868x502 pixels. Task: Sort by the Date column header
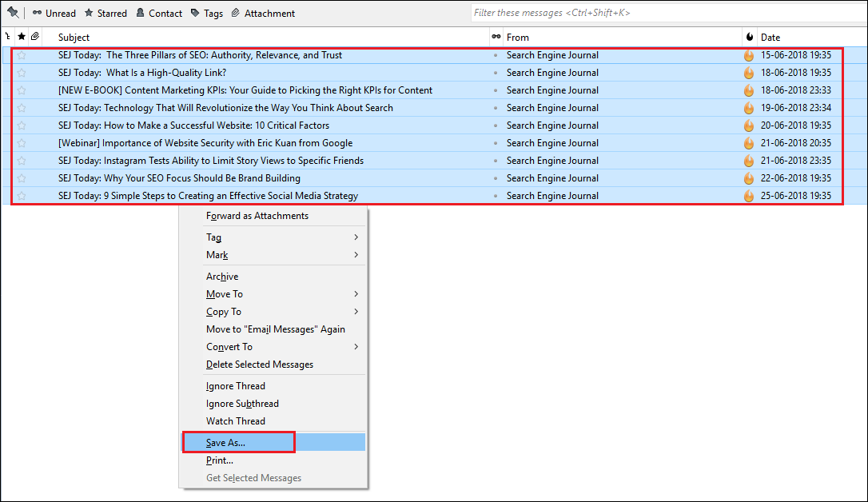(x=770, y=37)
